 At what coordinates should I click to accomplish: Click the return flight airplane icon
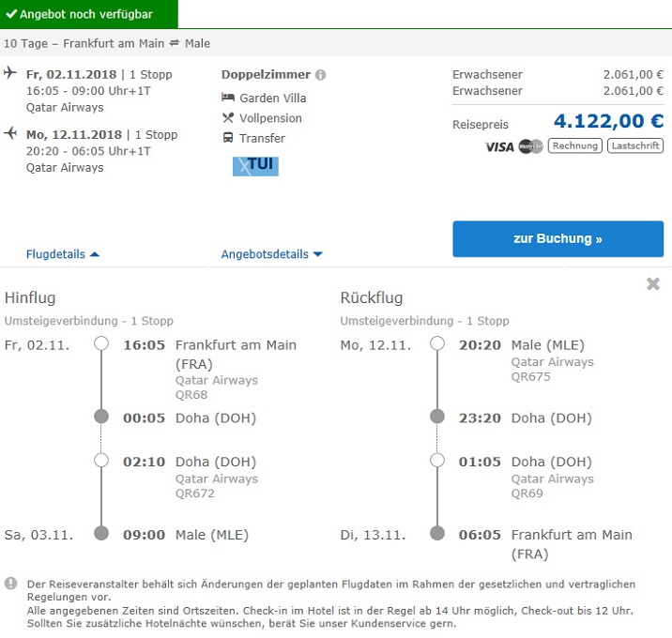tap(10, 134)
